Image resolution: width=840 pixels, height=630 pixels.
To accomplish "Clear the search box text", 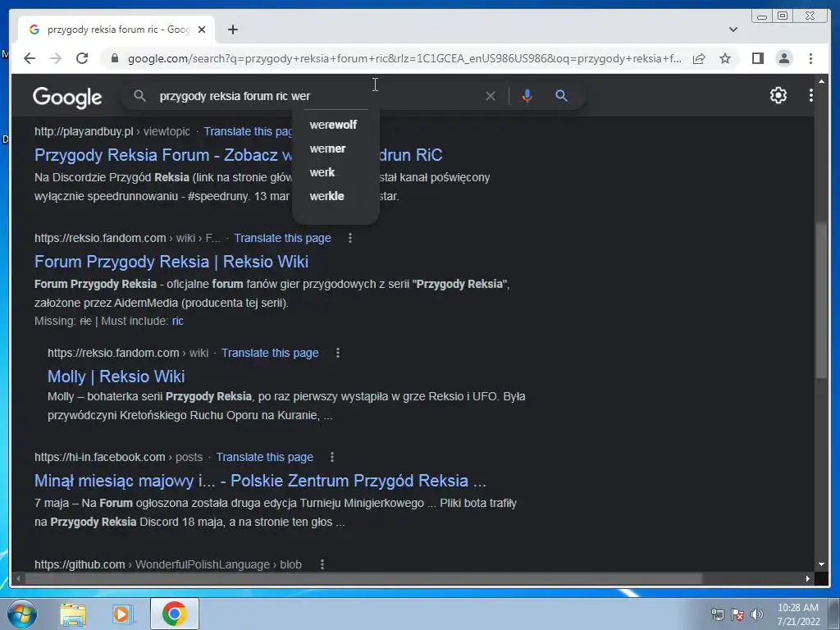I will 491,96.
